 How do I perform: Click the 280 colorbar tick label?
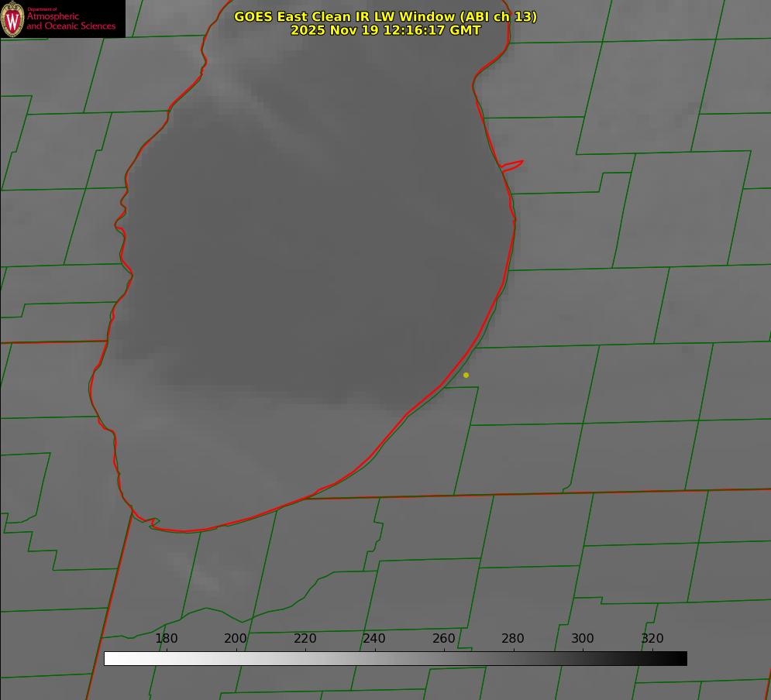click(x=513, y=639)
